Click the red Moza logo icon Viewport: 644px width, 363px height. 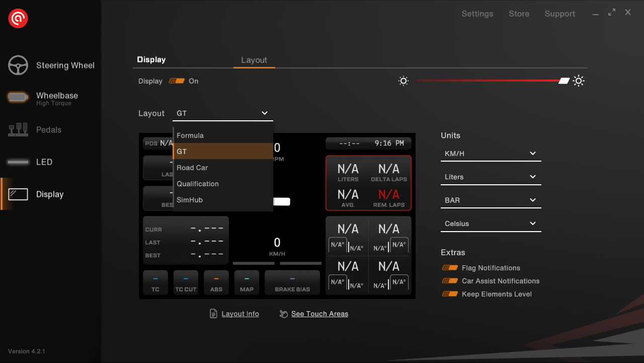[18, 19]
